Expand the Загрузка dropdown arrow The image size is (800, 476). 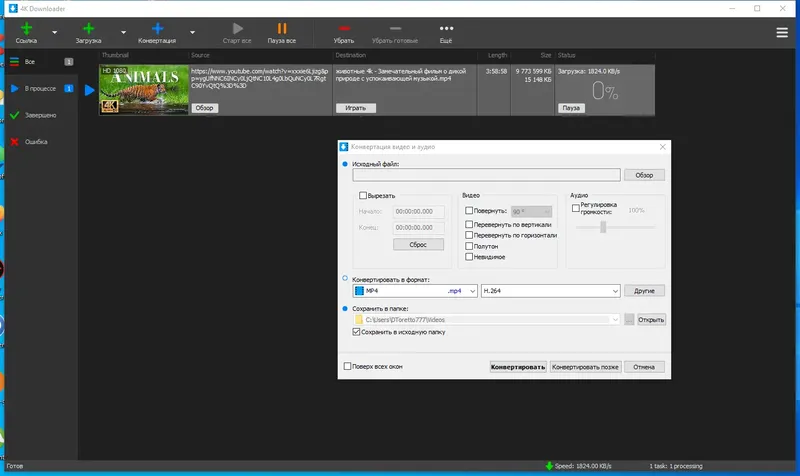tap(123, 32)
